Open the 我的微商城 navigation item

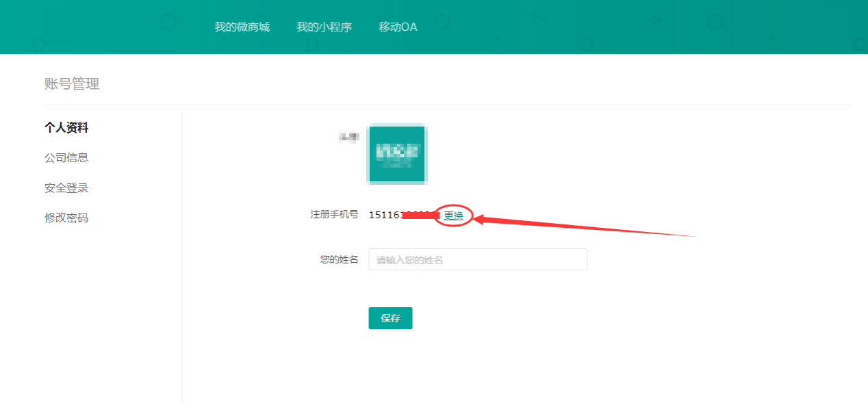[x=242, y=27]
